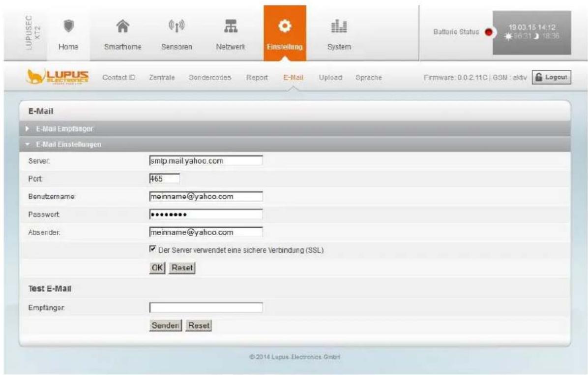Open the Report tab
588x375 pixels.
257,78
